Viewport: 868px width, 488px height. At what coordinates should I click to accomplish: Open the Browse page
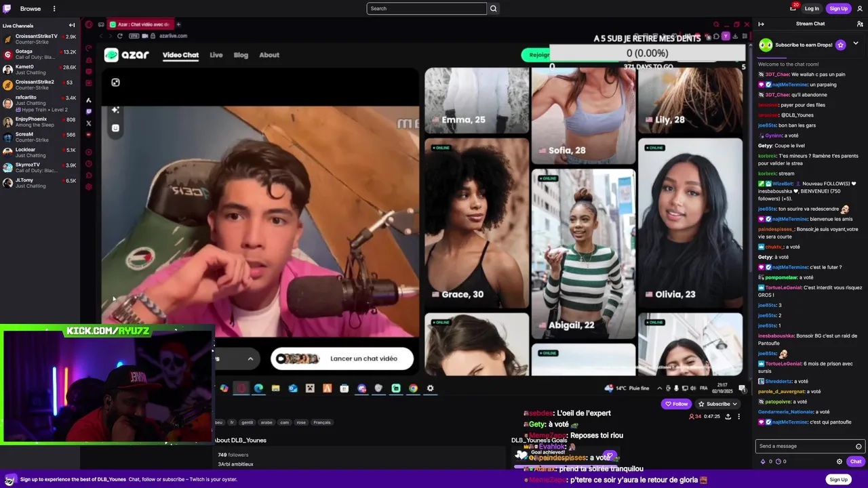coord(31,9)
